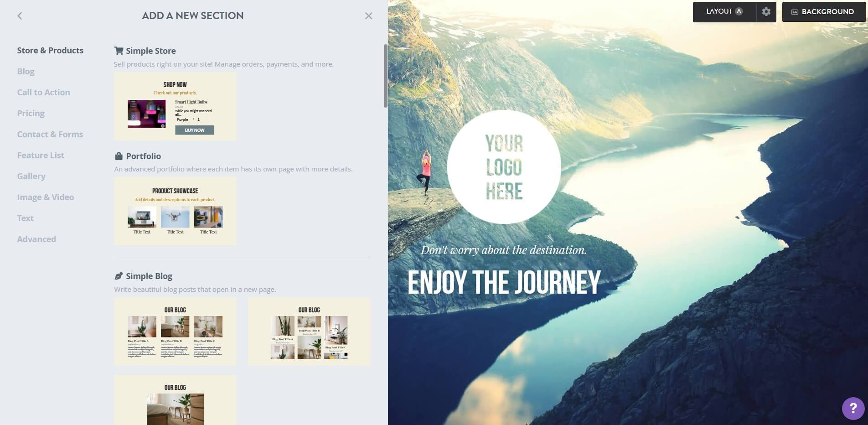Close the Add a New Section panel
Viewport: 868px width, 425px height.
[368, 16]
